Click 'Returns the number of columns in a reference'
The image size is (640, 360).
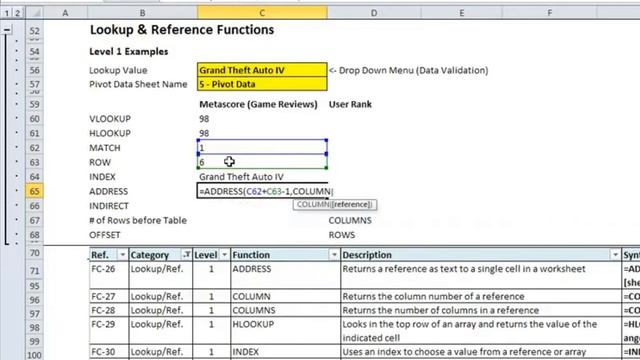[440, 310]
